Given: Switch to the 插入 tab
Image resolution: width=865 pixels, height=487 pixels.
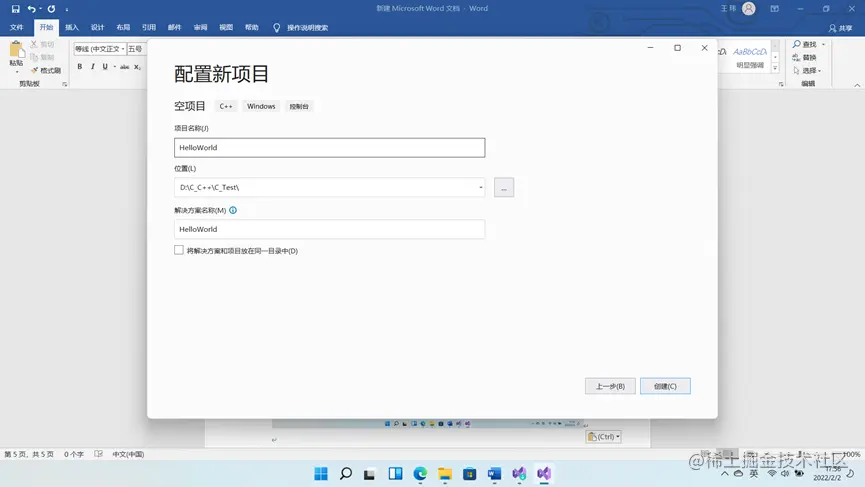Looking at the screenshot, I should click(x=72, y=27).
